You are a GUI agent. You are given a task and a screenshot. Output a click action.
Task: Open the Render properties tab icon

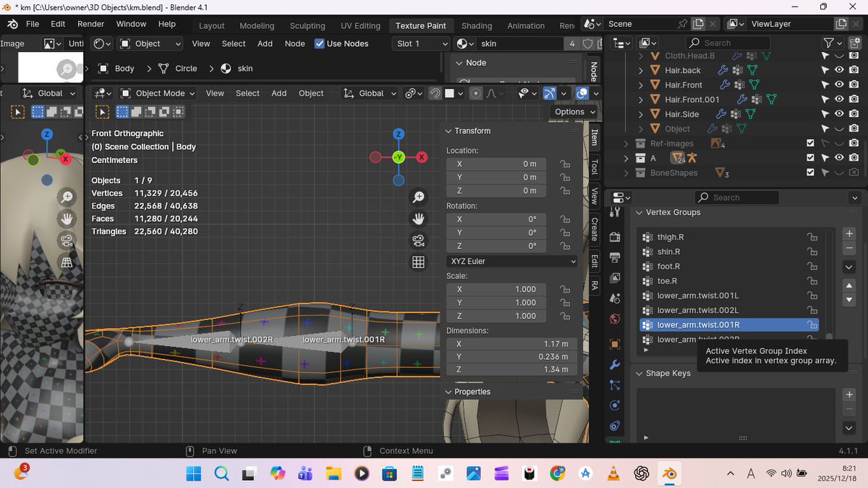pos(615,237)
